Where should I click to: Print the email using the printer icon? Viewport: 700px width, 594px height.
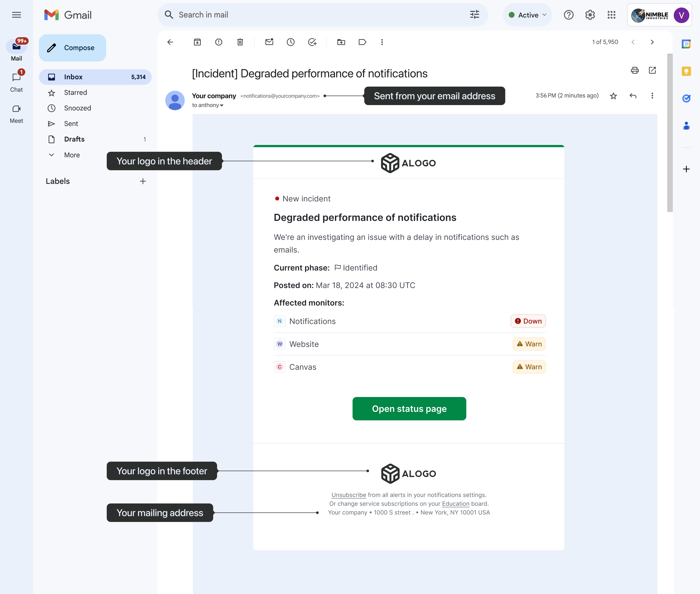634,70
